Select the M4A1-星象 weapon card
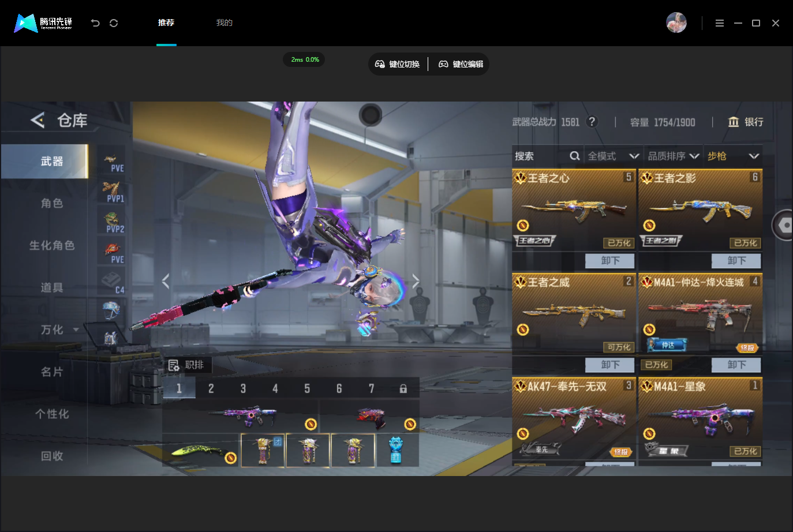Image resolution: width=793 pixels, height=532 pixels. pyautogui.click(x=700, y=419)
